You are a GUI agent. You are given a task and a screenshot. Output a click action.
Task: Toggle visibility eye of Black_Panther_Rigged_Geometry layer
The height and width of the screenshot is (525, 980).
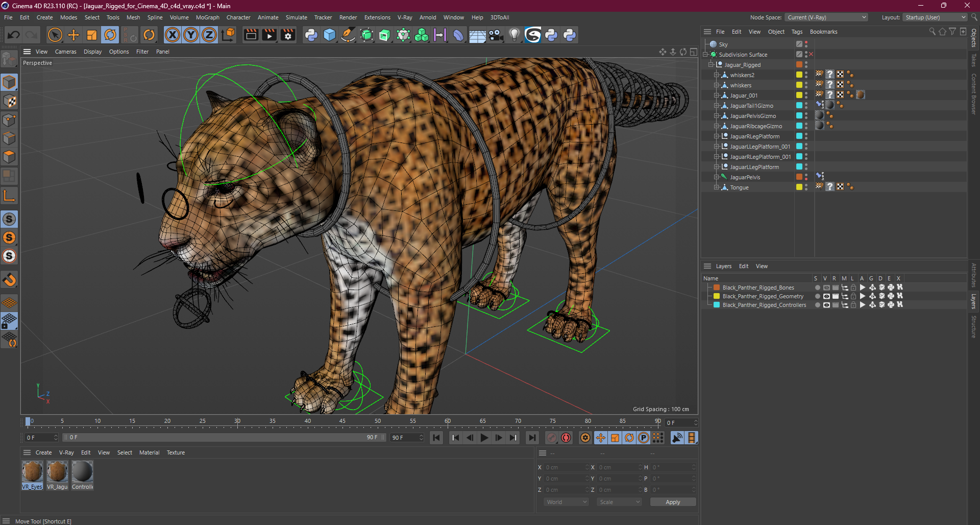pyautogui.click(x=826, y=296)
